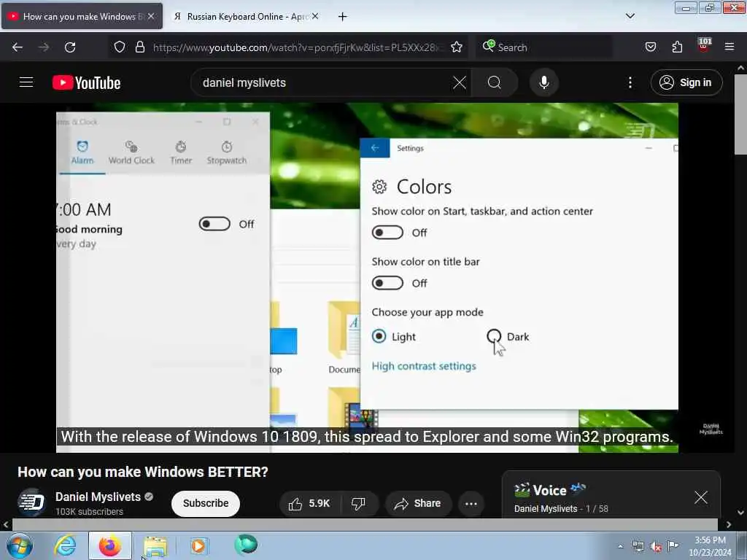Open the Pocket save icon in toolbar
The width and height of the screenshot is (747, 560).
(x=650, y=47)
